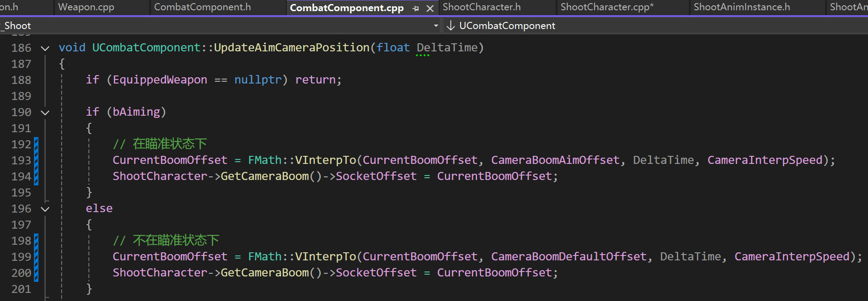
Task: Collapse the UpdateAimCameraPosition function at line 186
Action: [45, 48]
